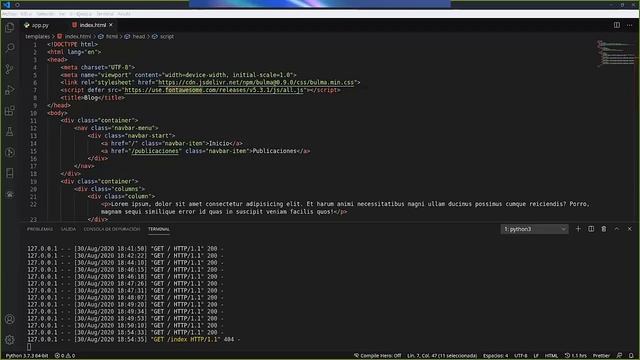Screen dimensions: 640x360
Task: Click the 'head' breadcrumb item
Action: 135,36
